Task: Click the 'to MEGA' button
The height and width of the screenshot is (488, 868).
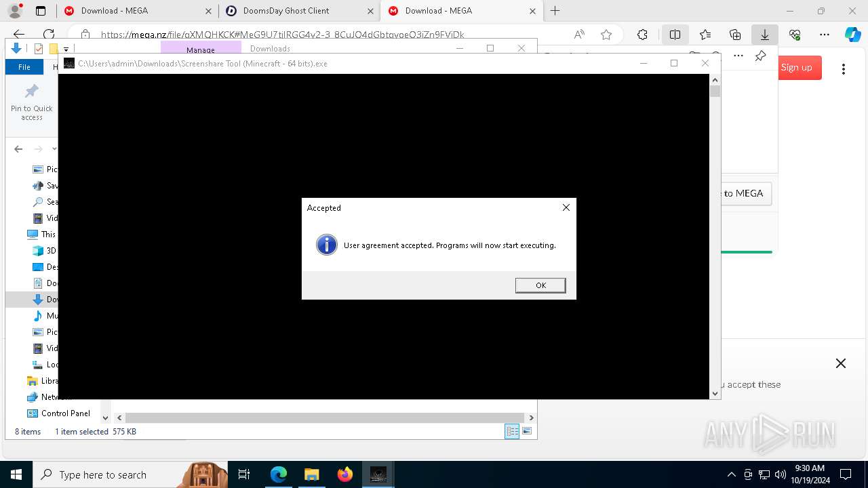Action: tap(746, 194)
